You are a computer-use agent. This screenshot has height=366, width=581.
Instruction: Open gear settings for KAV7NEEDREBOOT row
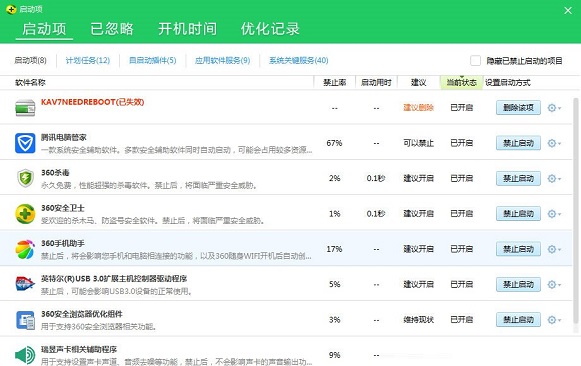(x=554, y=108)
